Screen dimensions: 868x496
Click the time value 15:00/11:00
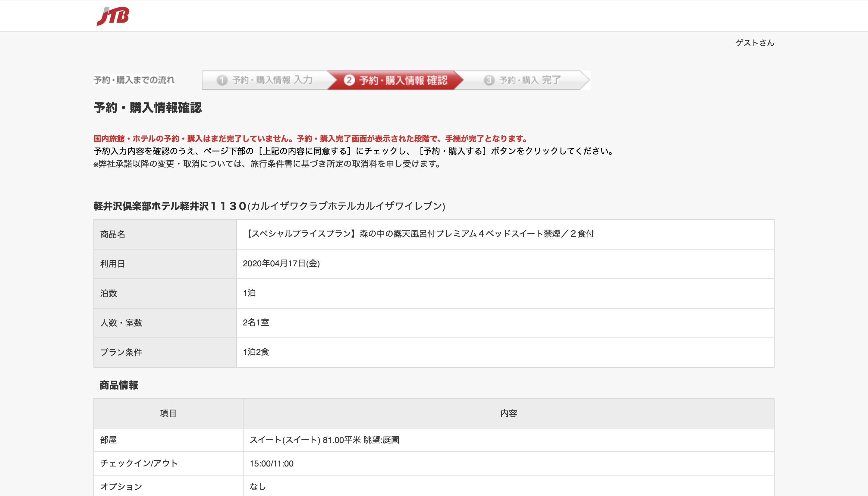[x=272, y=464]
